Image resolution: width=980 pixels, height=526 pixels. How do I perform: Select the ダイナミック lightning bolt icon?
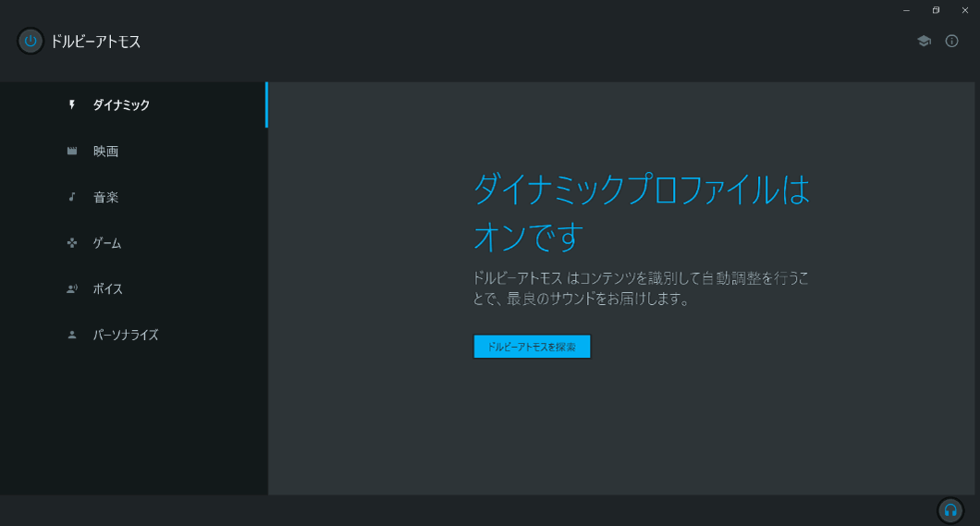tap(72, 104)
